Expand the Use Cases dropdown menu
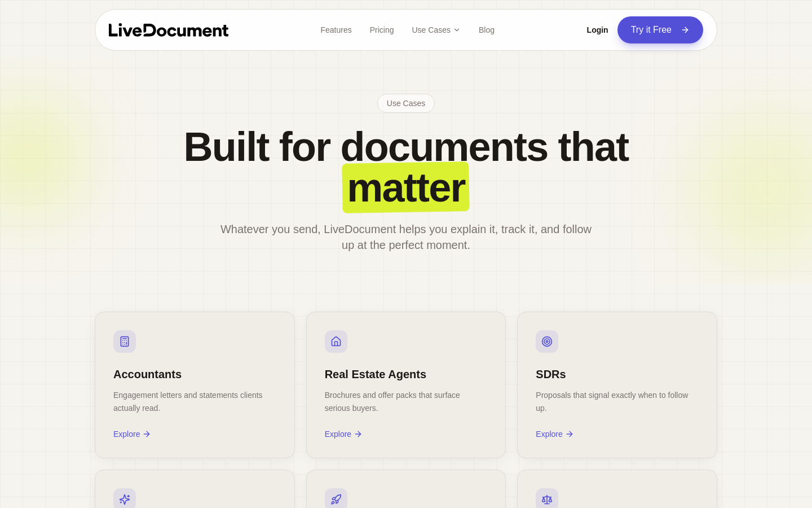 [436, 30]
